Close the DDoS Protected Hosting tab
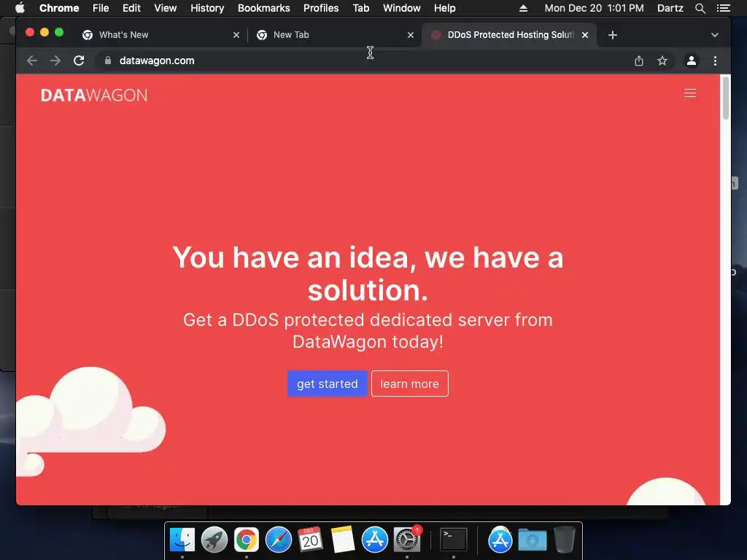Screen dimensions: 747x560 [585, 35]
